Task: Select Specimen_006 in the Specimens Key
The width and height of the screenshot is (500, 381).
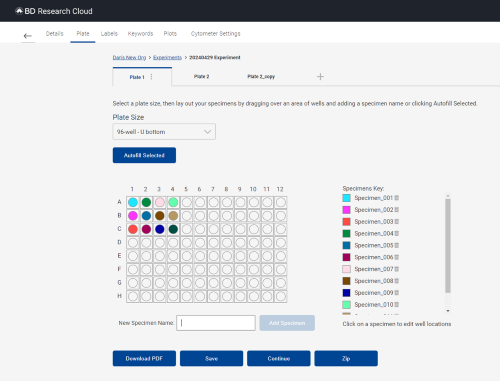Action: (x=374, y=257)
